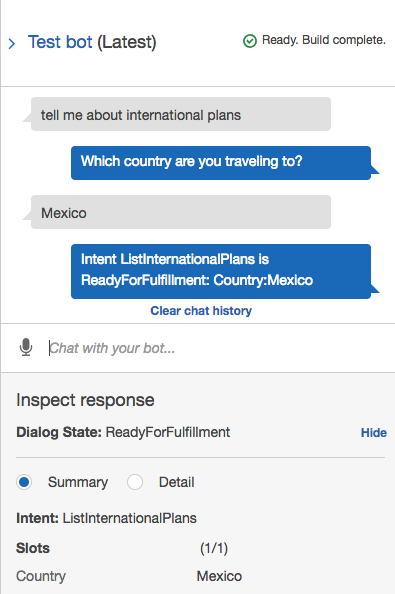
Task: Open the Test bot title link
Action: [60, 42]
